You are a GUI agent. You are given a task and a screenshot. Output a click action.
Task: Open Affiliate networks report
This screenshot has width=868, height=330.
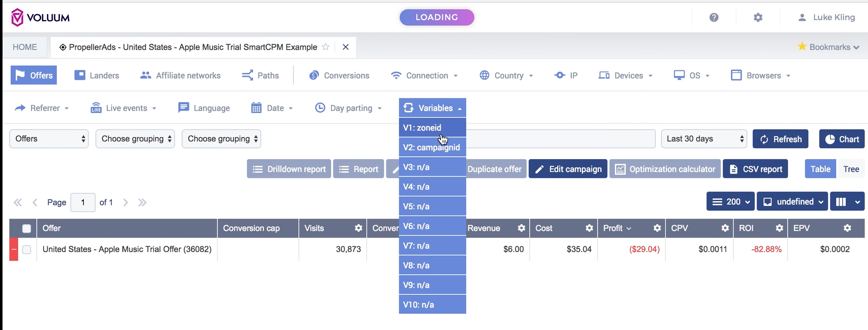[181, 75]
